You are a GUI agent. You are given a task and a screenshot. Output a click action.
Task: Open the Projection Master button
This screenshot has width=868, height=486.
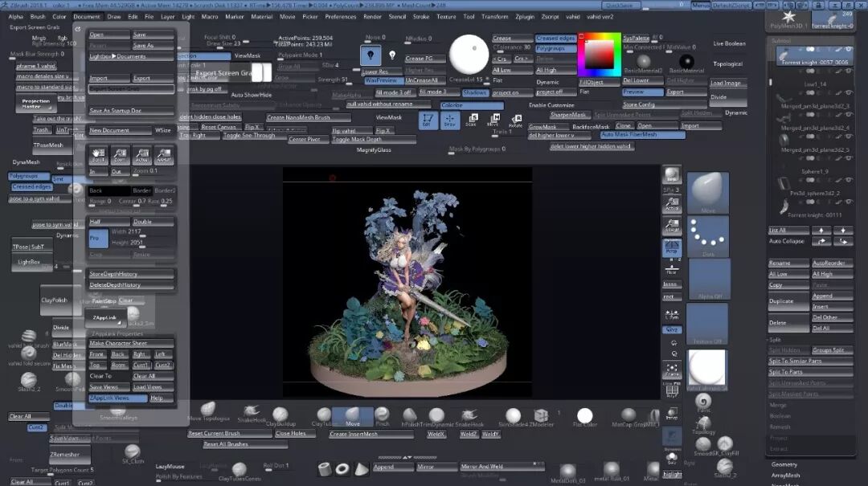point(36,104)
